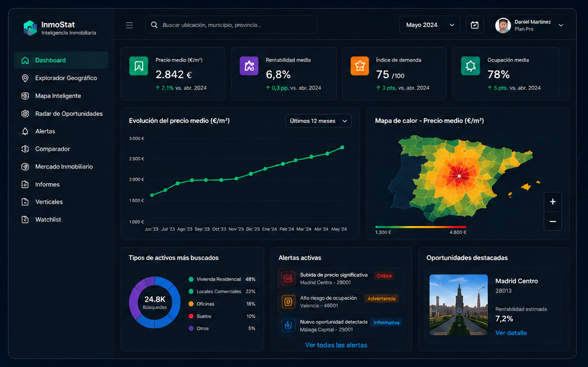This screenshot has width=588, height=367.
Task: Click the Informes document icon
Action: point(25,184)
